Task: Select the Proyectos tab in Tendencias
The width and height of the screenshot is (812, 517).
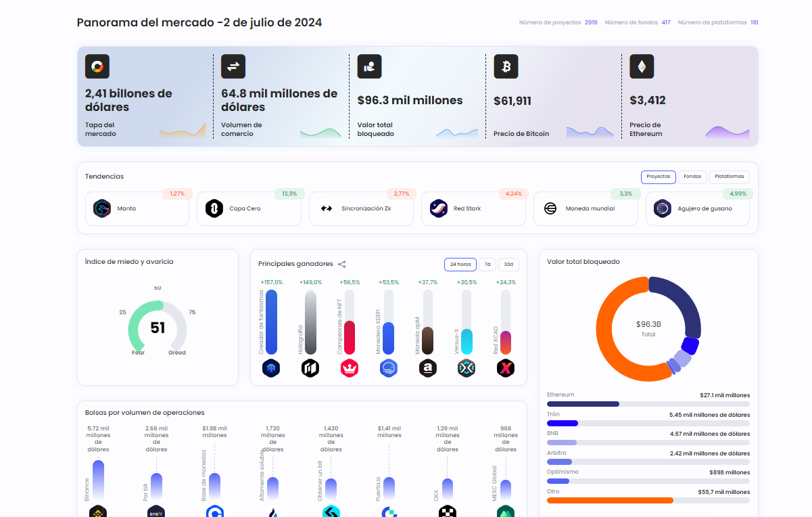Action: [658, 177]
